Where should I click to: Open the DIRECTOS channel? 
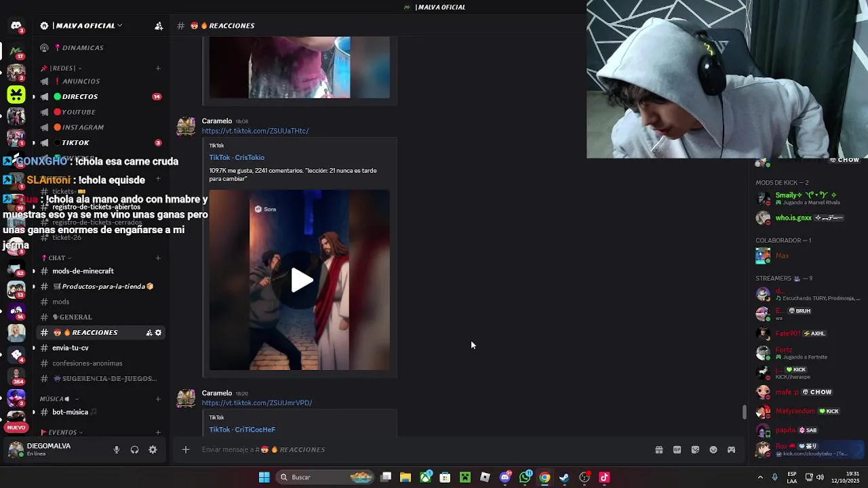click(x=101, y=96)
